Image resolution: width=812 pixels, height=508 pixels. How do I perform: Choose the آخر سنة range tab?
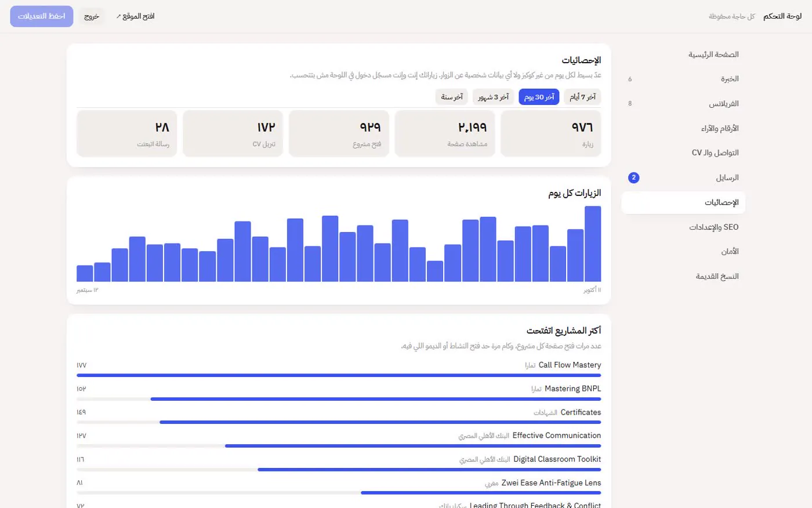pyautogui.click(x=452, y=97)
